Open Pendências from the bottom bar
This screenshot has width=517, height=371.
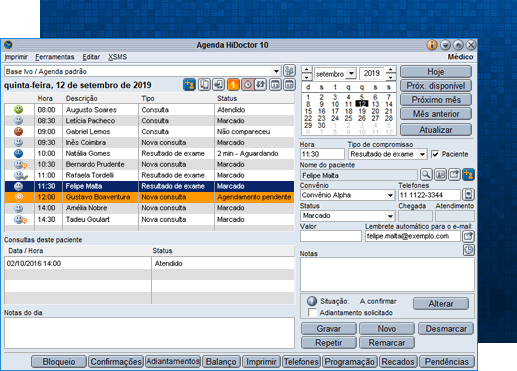tap(447, 362)
